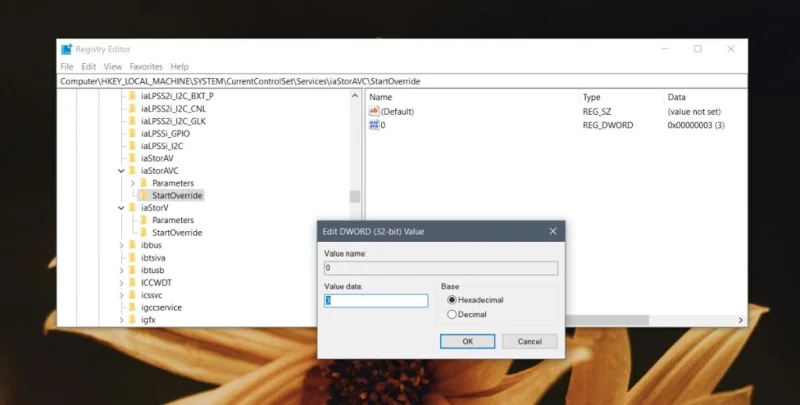Viewport: 800px width, 405px height.
Task: Expand the ibbus tree node
Action: [121, 245]
